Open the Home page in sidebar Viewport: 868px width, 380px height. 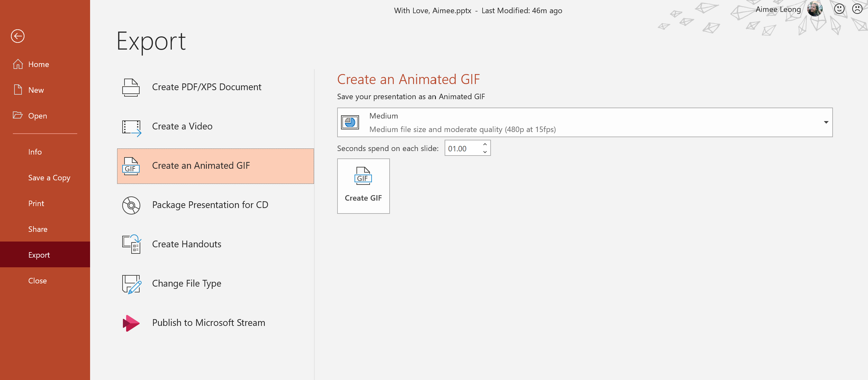pos(38,64)
